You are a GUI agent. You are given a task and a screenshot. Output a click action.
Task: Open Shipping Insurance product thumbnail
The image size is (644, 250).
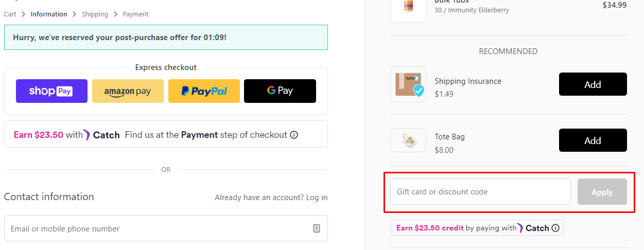coord(408,84)
